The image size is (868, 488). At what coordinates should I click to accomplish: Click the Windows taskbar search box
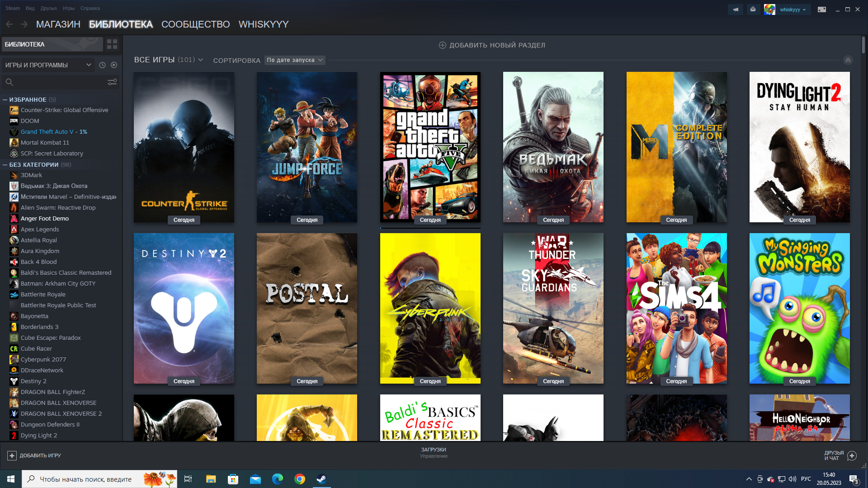click(x=99, y=479)
